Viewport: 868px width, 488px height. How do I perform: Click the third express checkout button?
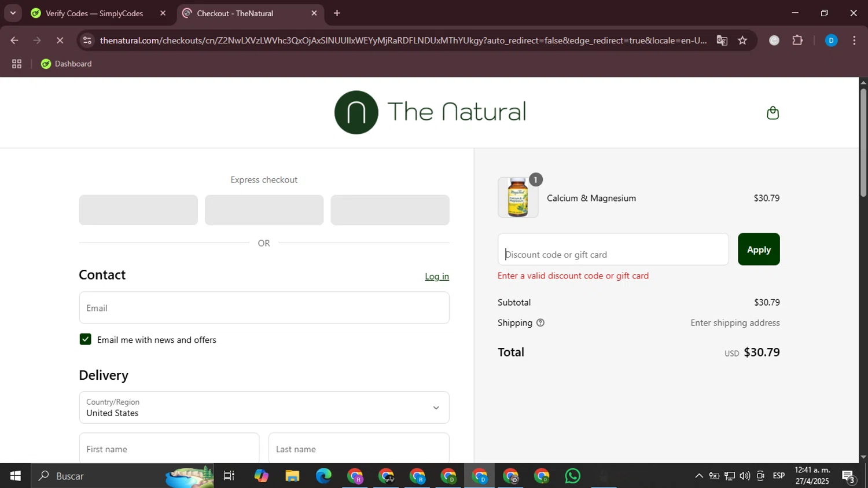tap(390, 210)
